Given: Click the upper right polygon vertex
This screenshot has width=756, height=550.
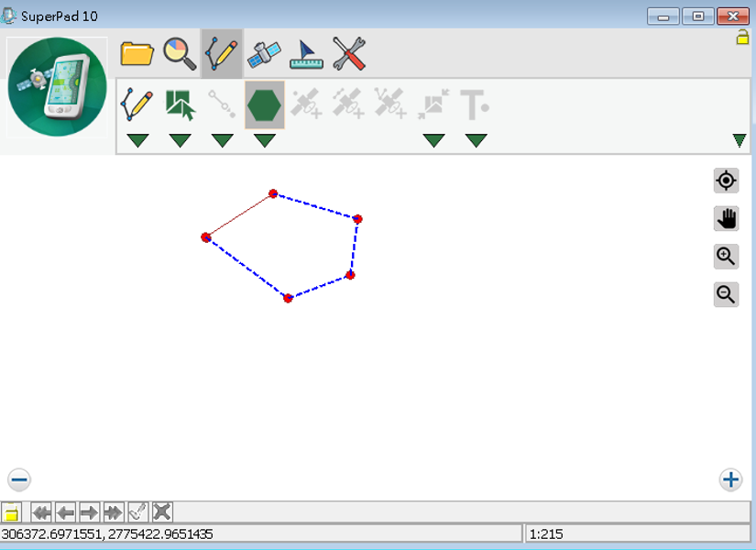Looking at the screenshot, I should (357, 219).
